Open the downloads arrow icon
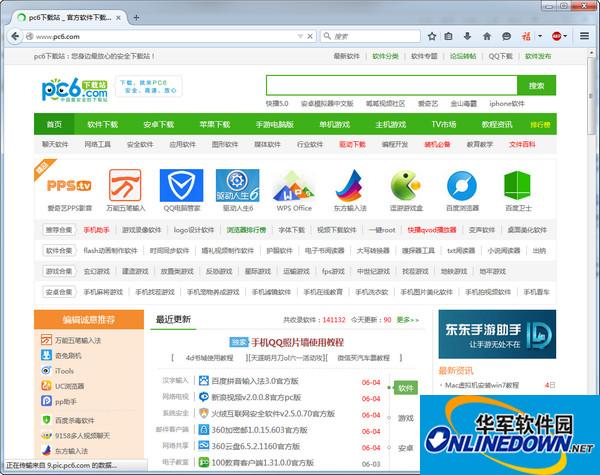The width and height of the screenshot is (600, 475). coord(467,36)
